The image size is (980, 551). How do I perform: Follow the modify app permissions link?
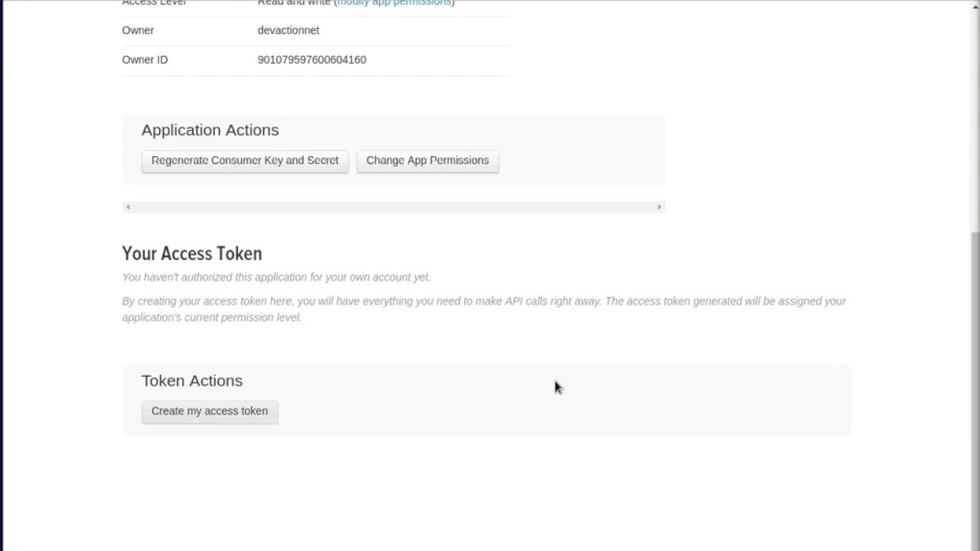click(394, 3)
